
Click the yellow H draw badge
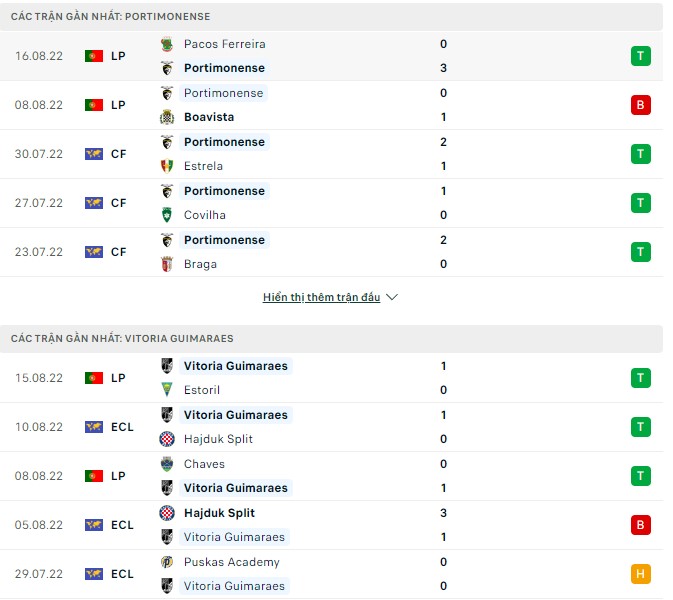click(x=640, y=574)
